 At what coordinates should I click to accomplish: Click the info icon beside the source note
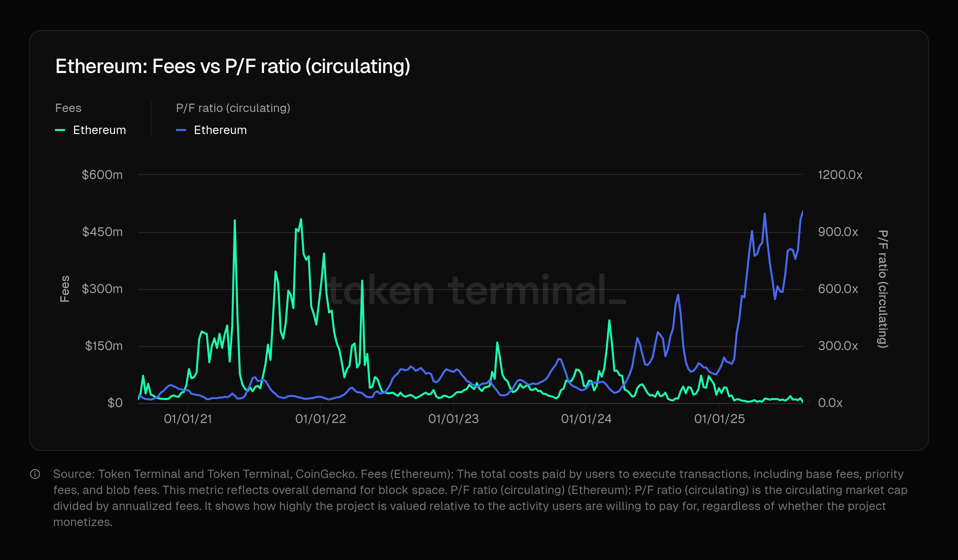[35, 474]
